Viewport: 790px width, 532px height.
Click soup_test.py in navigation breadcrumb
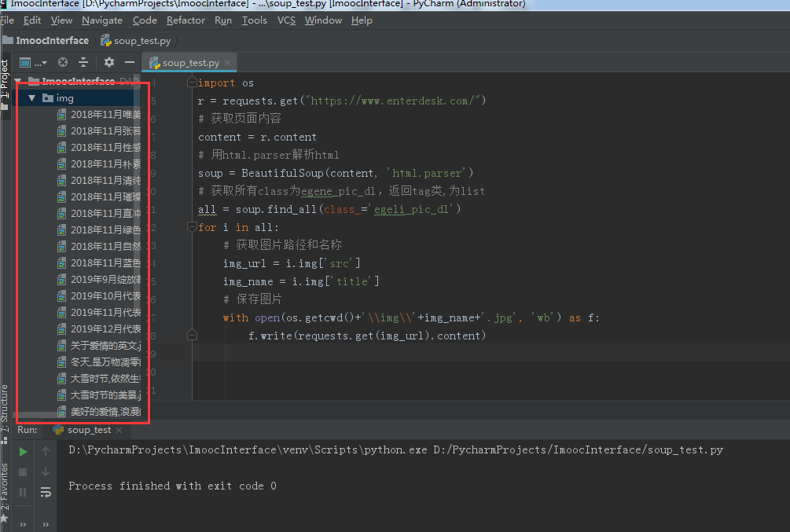click(136, 41)
